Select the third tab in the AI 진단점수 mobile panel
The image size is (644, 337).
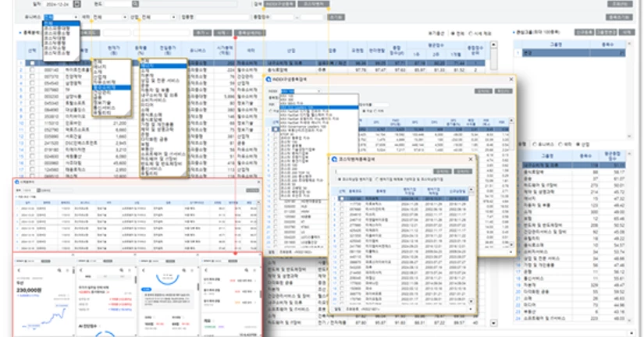[x=123, y=277]
